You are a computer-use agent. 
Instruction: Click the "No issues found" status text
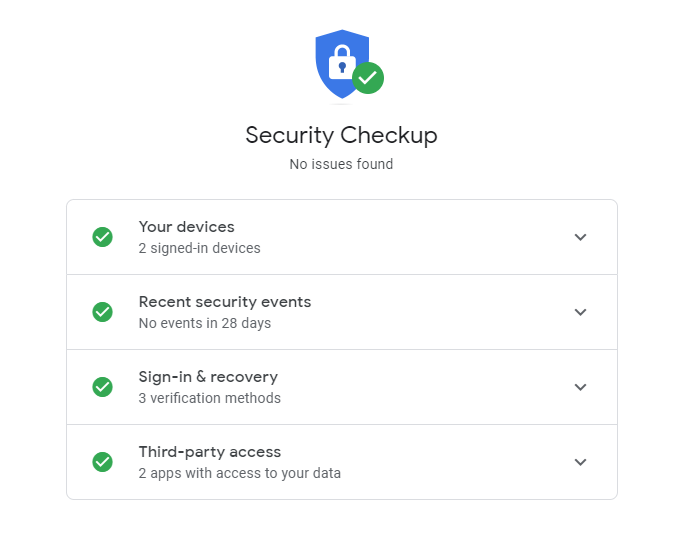point(341,164)
